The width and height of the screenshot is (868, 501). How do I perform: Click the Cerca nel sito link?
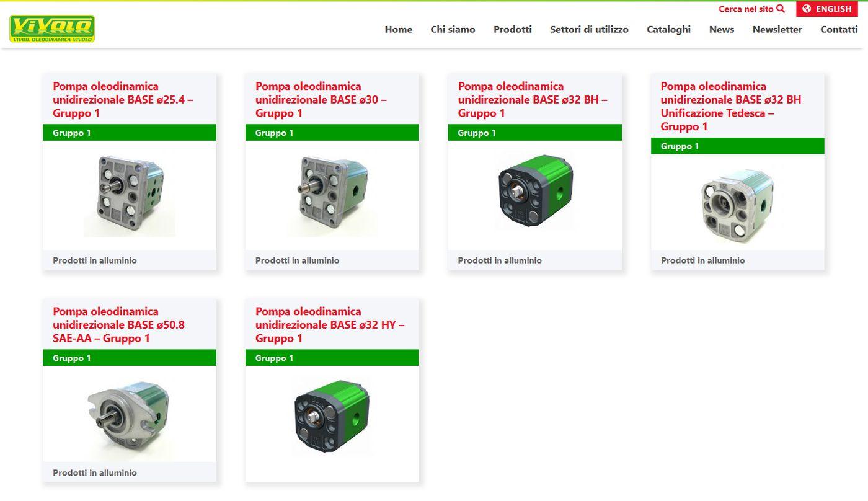[746, 9]
